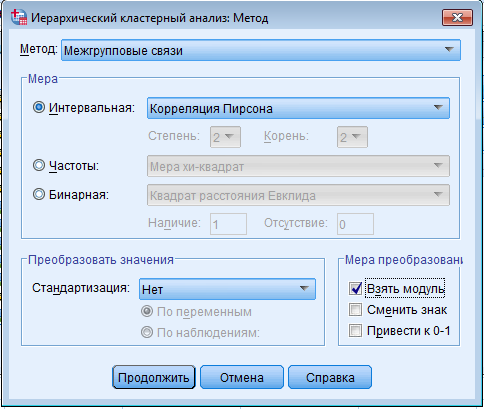Choose the Бинарная radio option

pos(39,194)
